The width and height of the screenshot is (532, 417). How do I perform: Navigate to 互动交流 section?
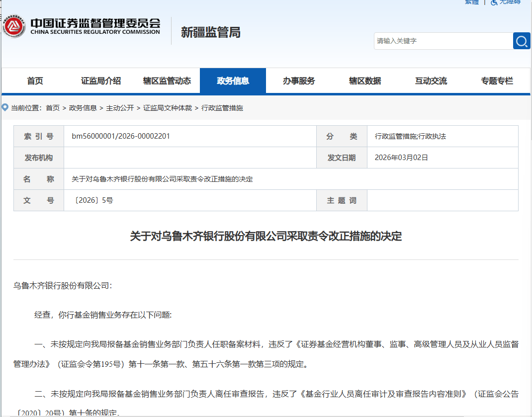click(x=431, y=81)
